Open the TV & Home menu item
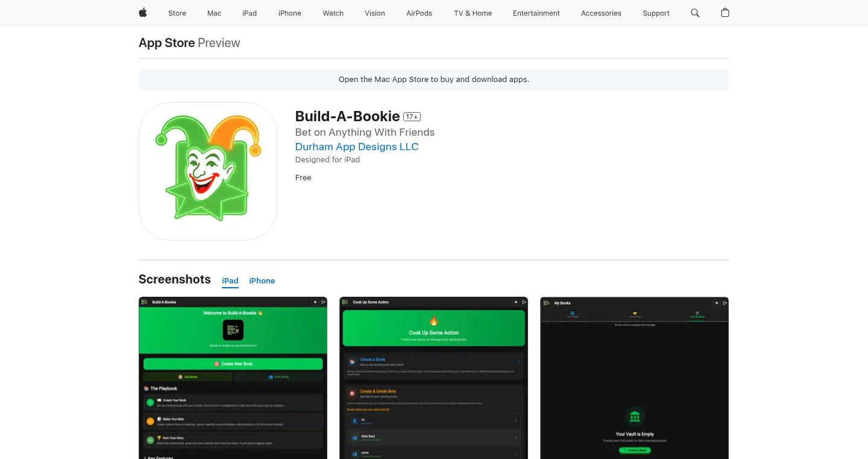The image size is (868, 459). tap(473, 13)
